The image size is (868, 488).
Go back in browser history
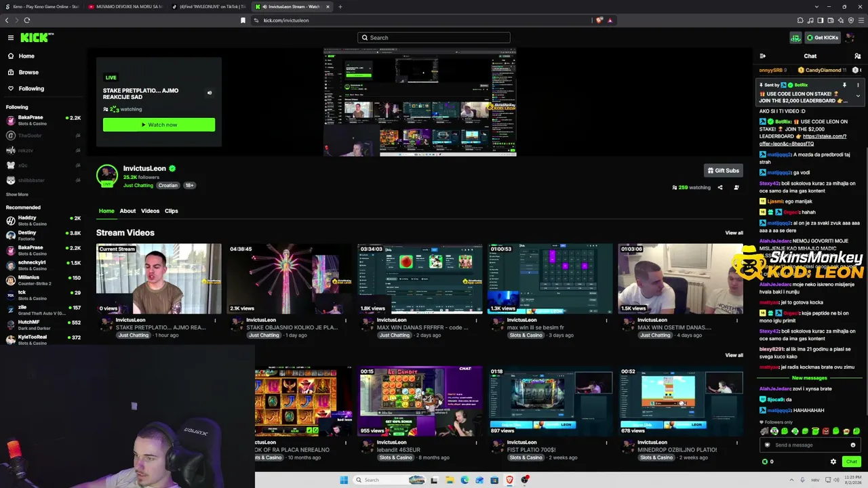click(x=7, y=20)
